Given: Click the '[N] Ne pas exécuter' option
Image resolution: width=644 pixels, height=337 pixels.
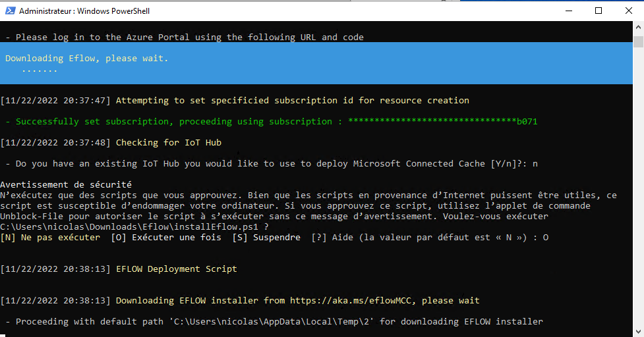Looking at the screenshot, I should (x=50, y=238).
